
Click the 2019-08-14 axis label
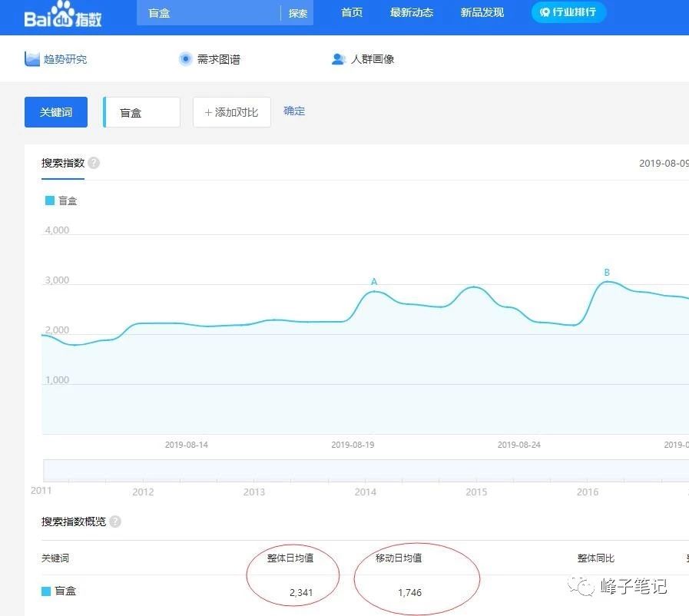pyautogui.click(x=187, y=445)
